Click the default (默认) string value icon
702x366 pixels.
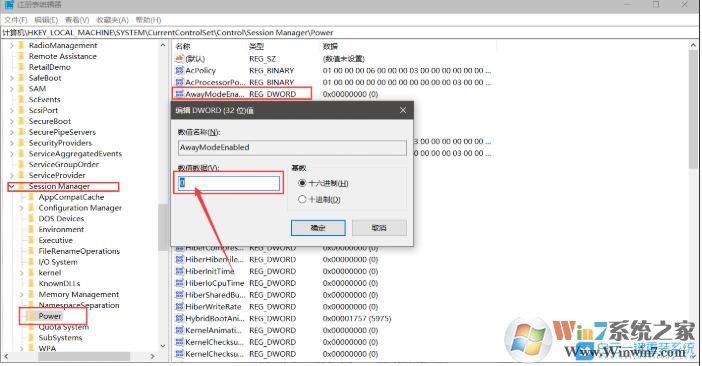point(180,59)
